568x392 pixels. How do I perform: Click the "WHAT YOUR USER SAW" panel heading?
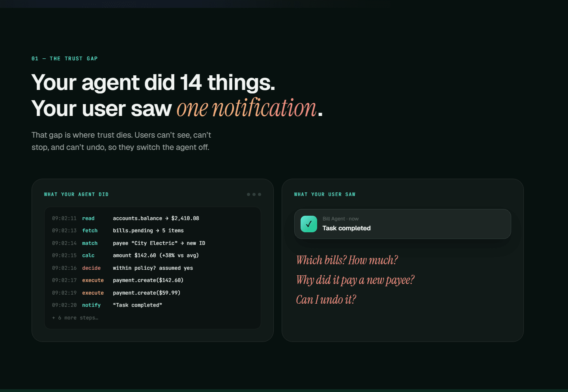325,194
